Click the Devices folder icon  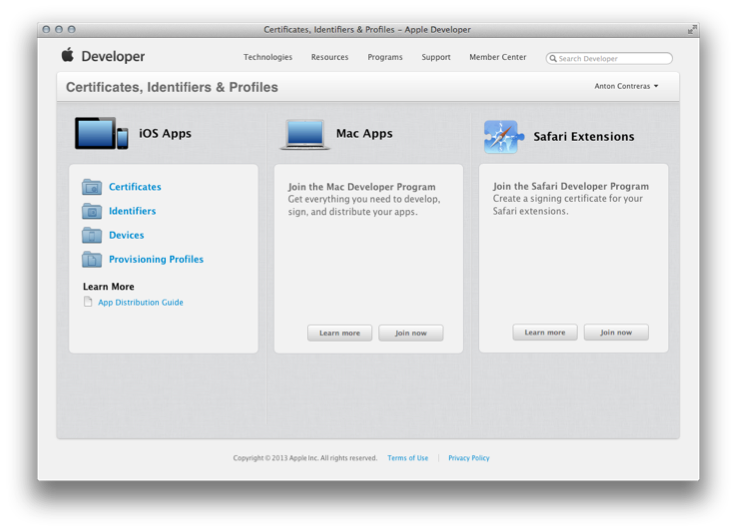(x=92, y=235)
